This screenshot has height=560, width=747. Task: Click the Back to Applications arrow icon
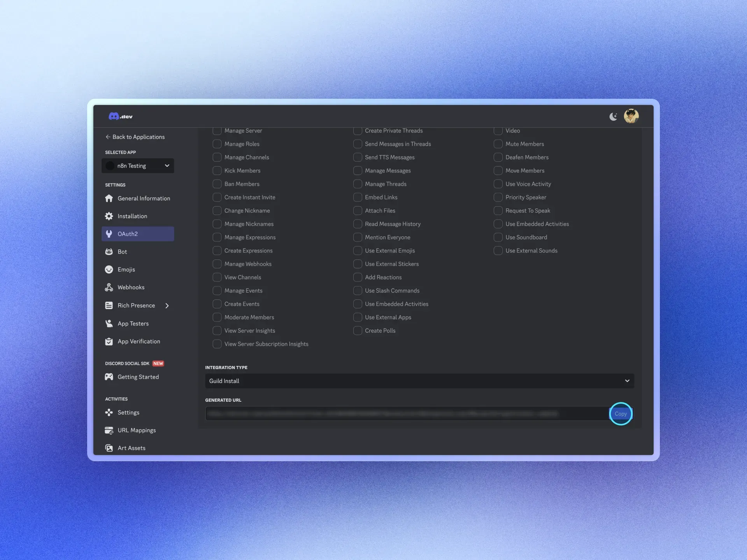108,137
